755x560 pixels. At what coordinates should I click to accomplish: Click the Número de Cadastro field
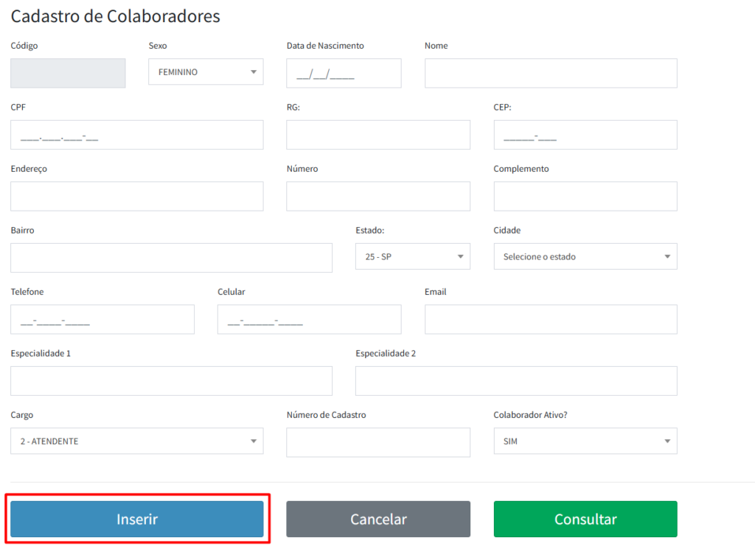[377, 442]
